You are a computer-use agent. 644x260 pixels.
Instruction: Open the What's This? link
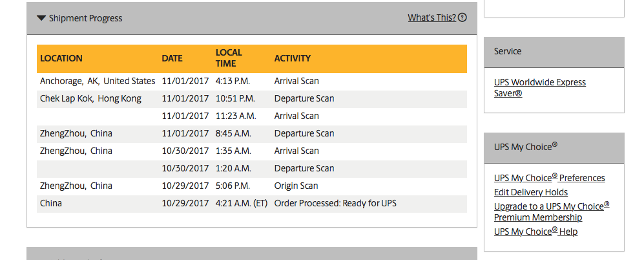click(x=431, y=17)
